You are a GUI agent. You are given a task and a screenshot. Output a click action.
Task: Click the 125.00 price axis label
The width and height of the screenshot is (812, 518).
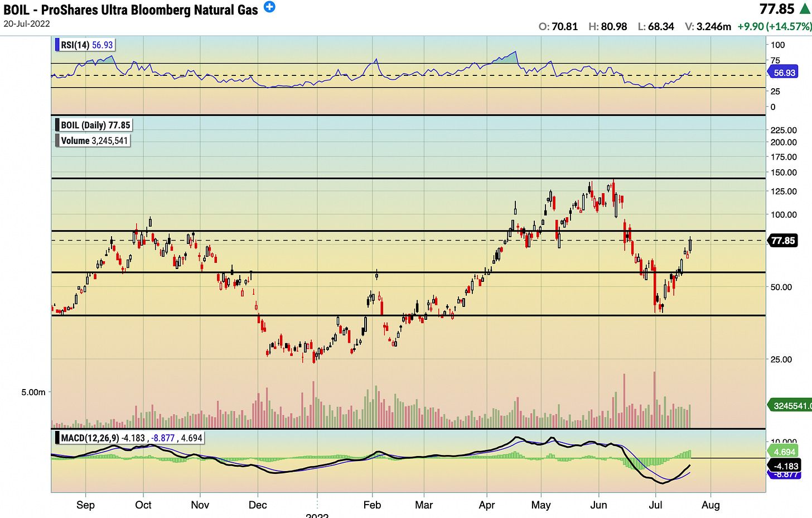(784, 191)
